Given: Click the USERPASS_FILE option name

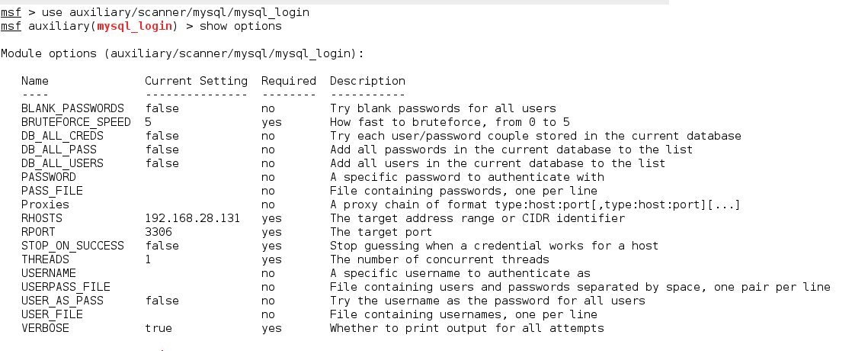Looking at the screenshot, I should click(66, 287).
